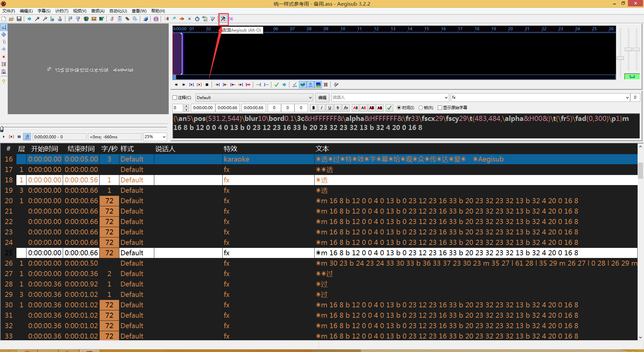The width and height of the screenshot is (644, 352).
Task: Toggle tag hiding \t icon
Action: [x=231, y=19]
